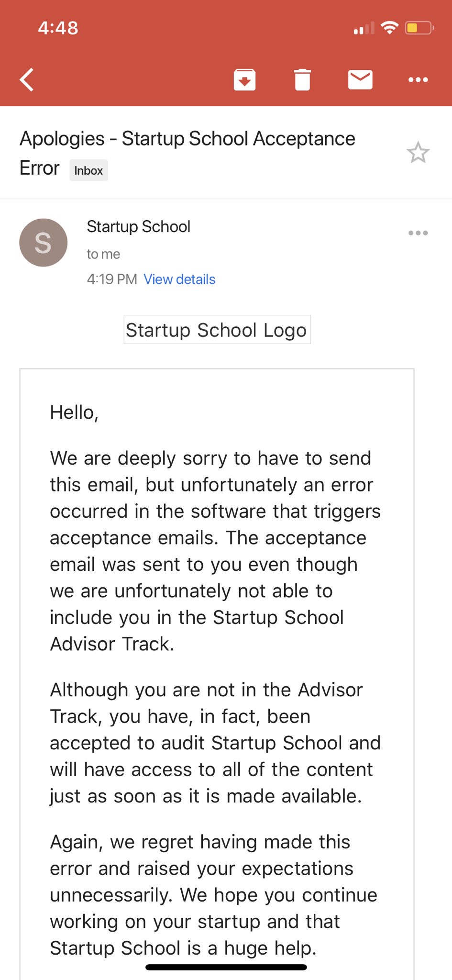452x980 pixels.
Task: Tap the home indicator bar at bottom
Action: pyautogui.click(x=226, y=967)
